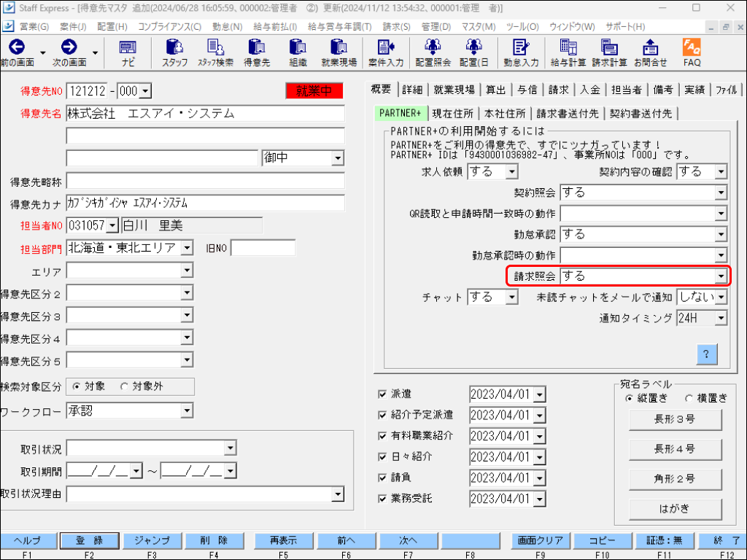The image size is (747, 560).
Task: Toggle the 日々紹介 checkbox
Action: (x=382, y=456)
